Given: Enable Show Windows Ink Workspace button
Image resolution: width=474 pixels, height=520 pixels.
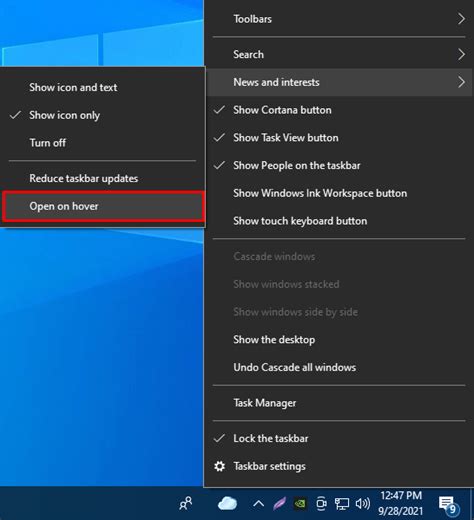Looking at the screenshot, I should tap(339, 193).
